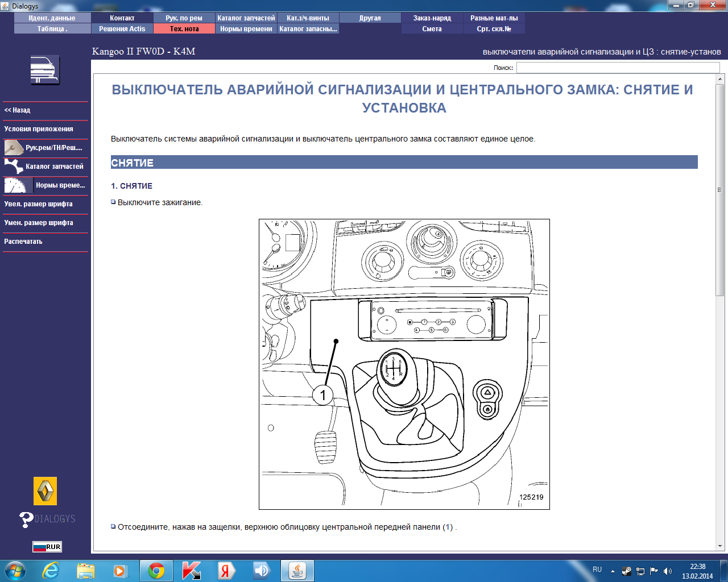
Task: Open the Разные мат-лы tab
Action: pos(494,18)
